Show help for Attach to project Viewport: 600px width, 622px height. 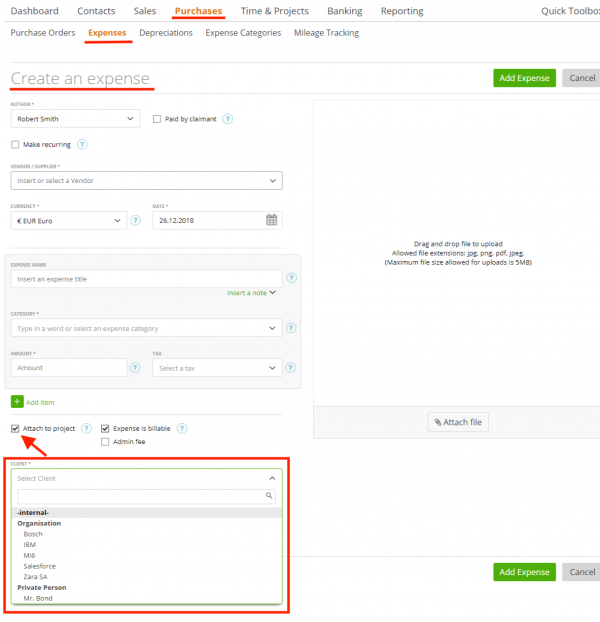tap(86, 428)
